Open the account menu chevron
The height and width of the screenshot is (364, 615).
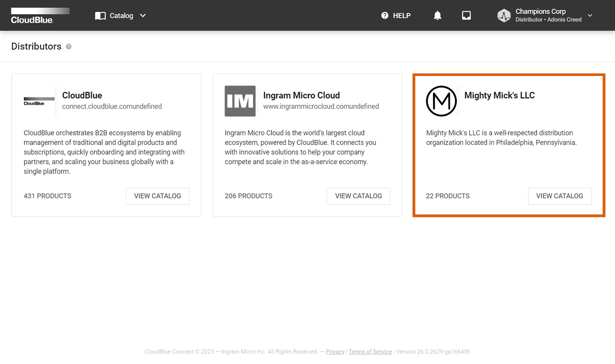click(590, 15)
